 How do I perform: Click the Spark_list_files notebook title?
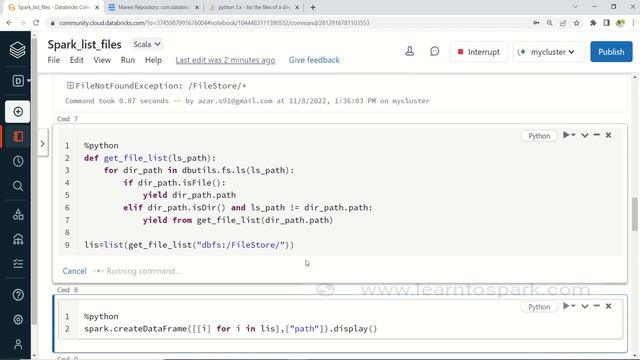coord(84,44)
